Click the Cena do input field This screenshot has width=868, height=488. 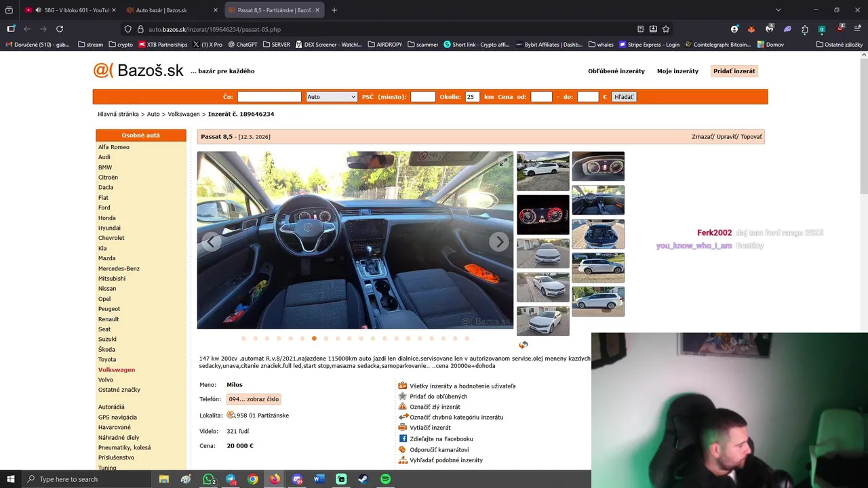pyautogui.click(x=588, y=97)
